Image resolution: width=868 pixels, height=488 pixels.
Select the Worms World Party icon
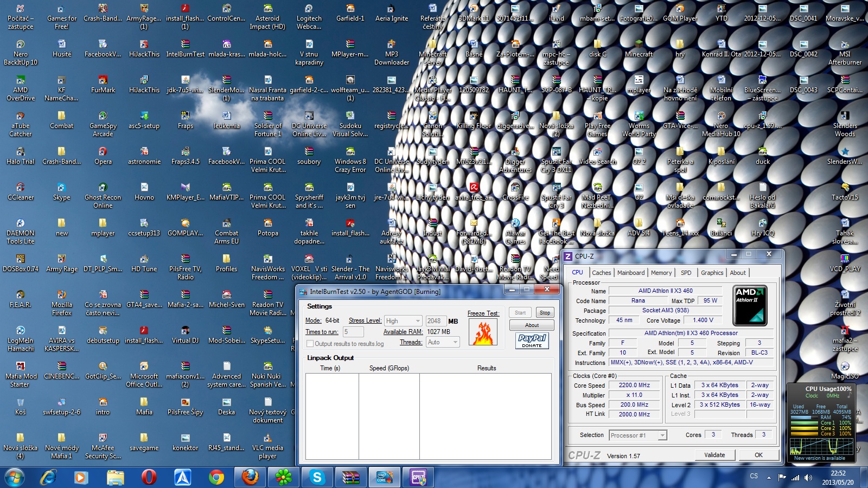pyautogui.click(x=639, y=125)
